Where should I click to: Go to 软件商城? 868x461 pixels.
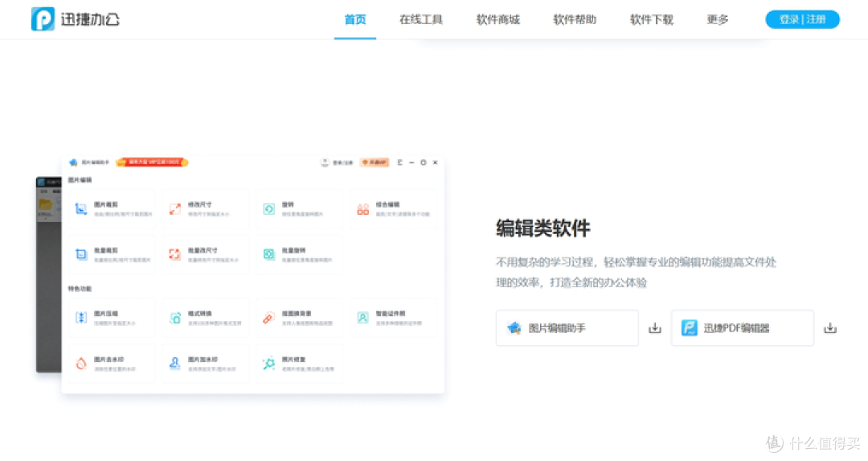coord(497,20)
